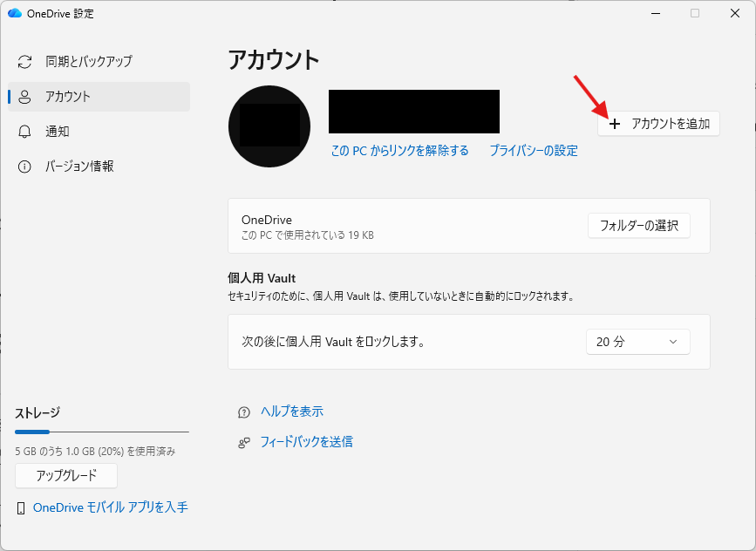Click the feedback people icon
This screenshot has height=551, width=756.
[244, 443]
